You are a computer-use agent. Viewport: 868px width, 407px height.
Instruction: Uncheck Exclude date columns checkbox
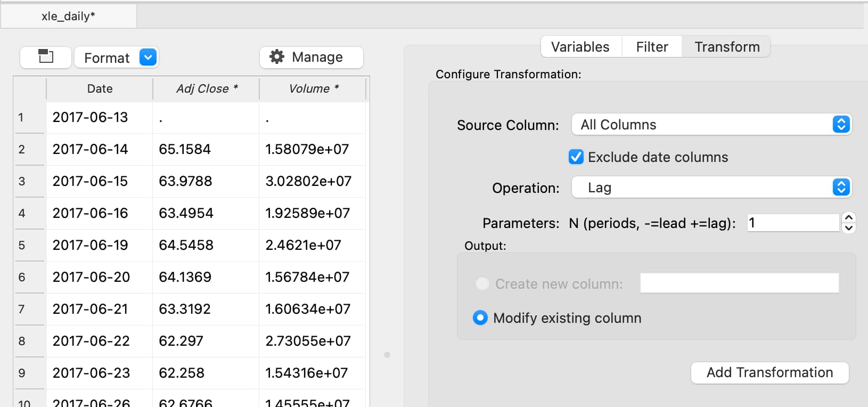(x=576, y=157)
